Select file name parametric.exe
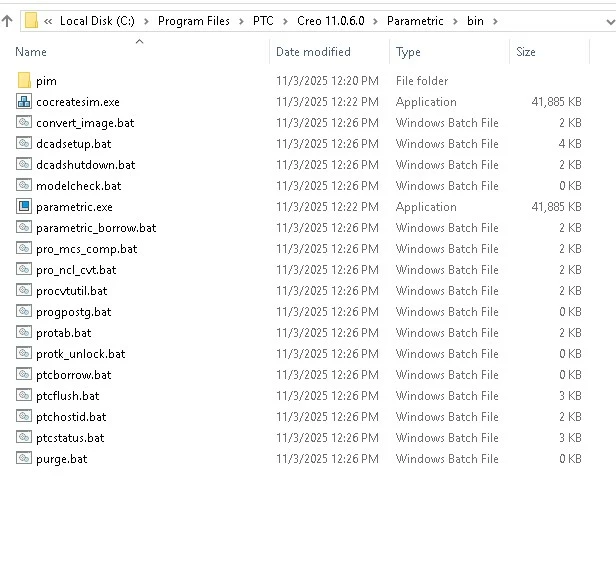Screen dimensions: 616x580 tap(74, 207)
